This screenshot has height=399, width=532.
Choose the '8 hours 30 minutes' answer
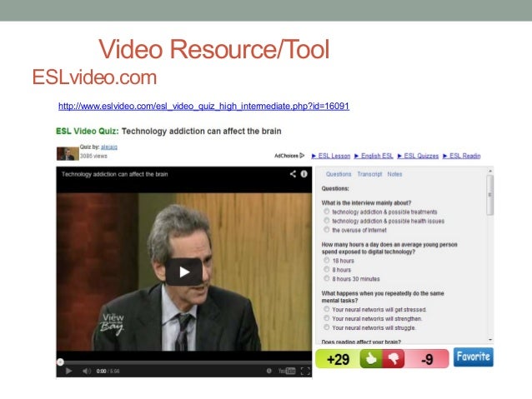326,279
